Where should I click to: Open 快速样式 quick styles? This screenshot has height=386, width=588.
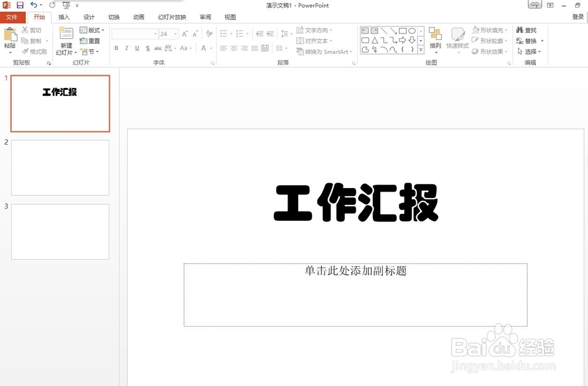457,40
